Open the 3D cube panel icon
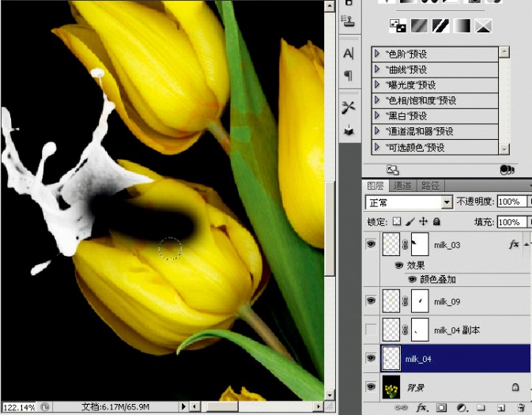Screen dimensions: 532x415 [349, 130]
